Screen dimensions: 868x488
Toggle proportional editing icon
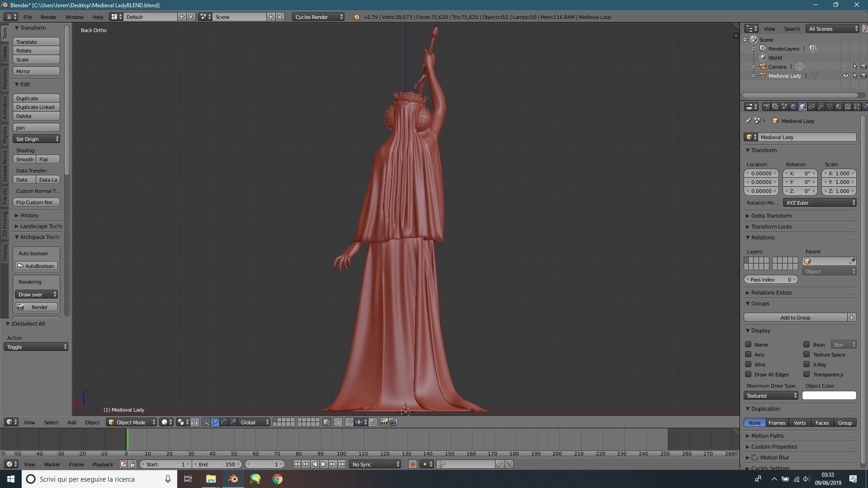click(338, 422)
